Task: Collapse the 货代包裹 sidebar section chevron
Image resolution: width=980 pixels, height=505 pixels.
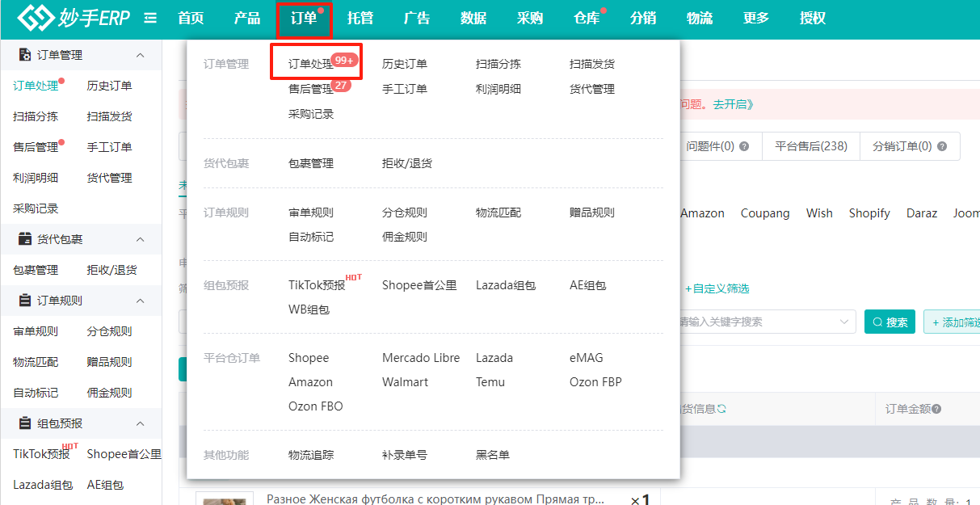Action: point(140,239)
